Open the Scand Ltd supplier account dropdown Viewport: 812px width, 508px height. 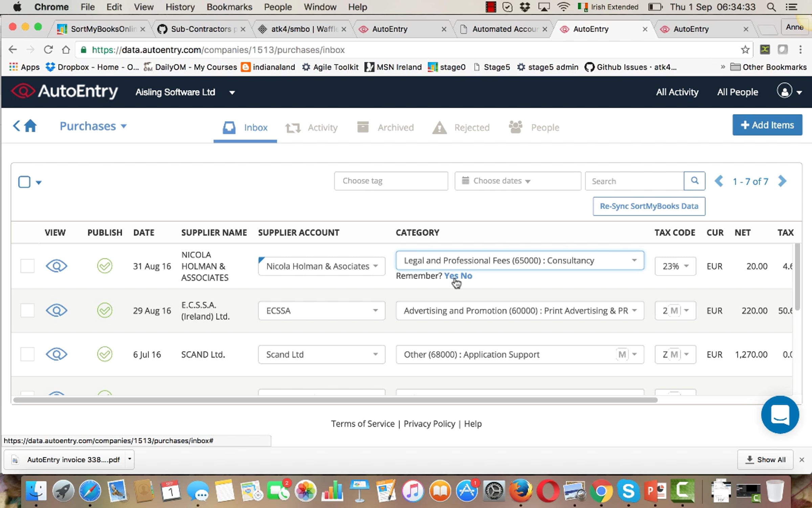coord(321,355)
